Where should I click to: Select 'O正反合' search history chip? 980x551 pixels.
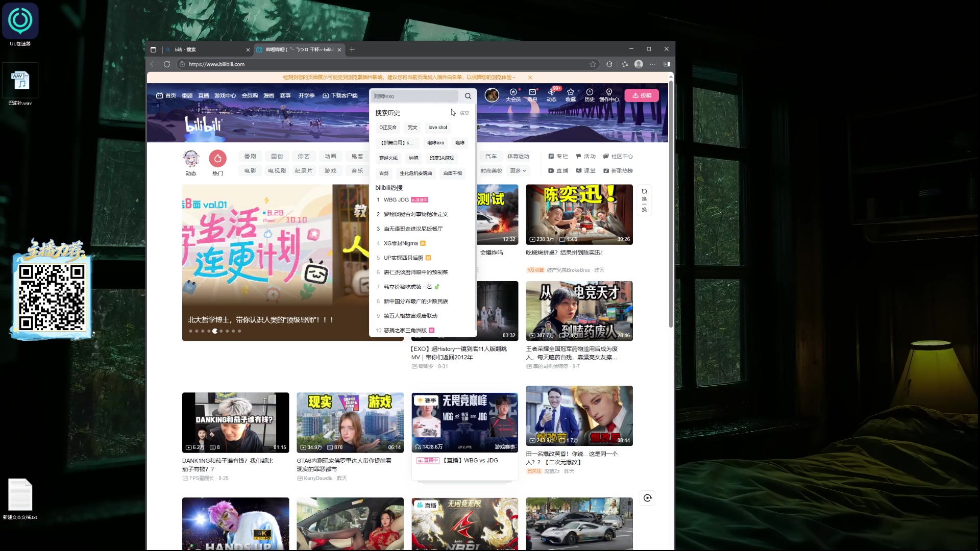tap(388, 128)
